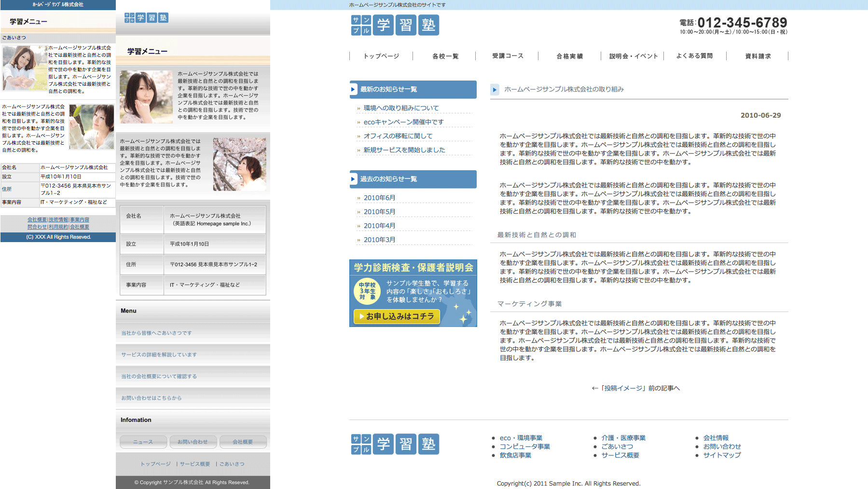Open the サイトマップ footer link
The image size is (868, 489).
tap(722, 455)
